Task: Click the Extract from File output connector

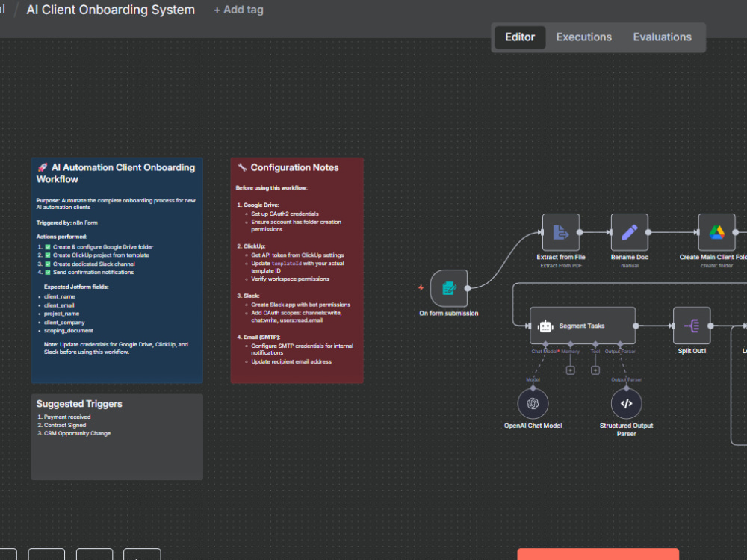Action: click(580, 232)
